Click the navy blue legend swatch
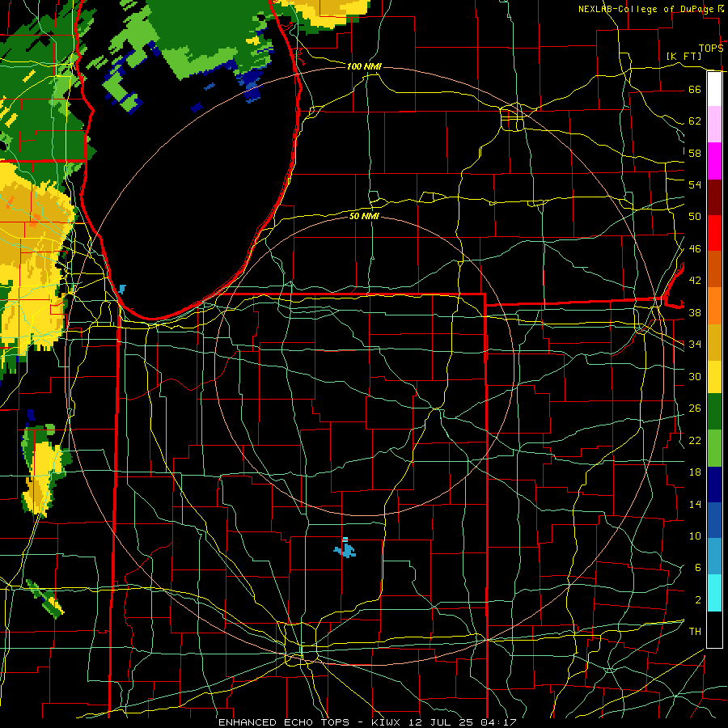The image size is (728, 728). pyautogui.click(x=714, y=485)
